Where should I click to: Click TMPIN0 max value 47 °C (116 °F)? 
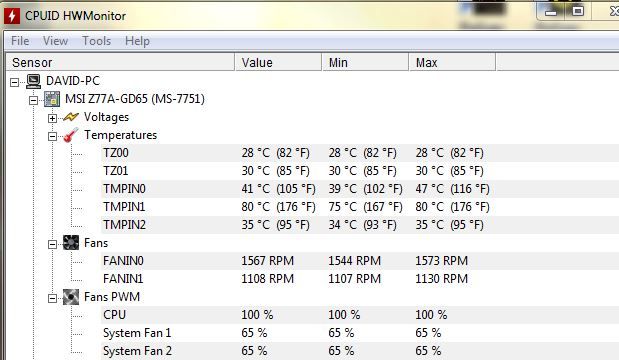tap(452, 189)
